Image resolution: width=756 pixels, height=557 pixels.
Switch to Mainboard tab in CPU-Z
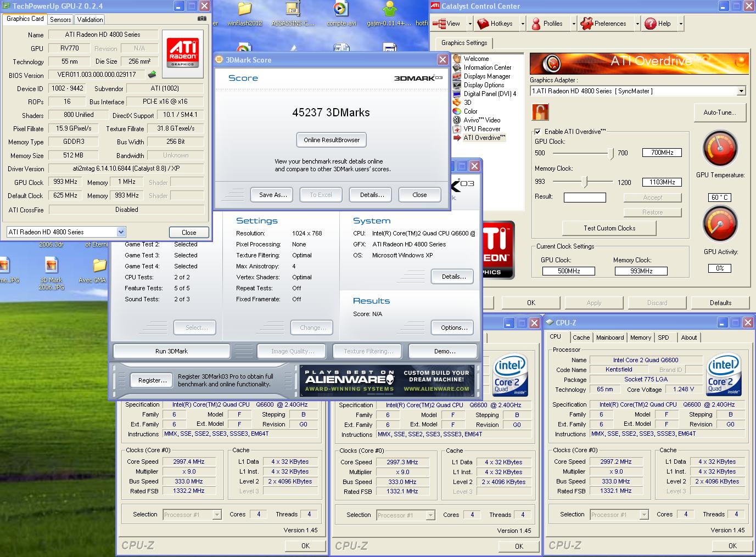610,337
